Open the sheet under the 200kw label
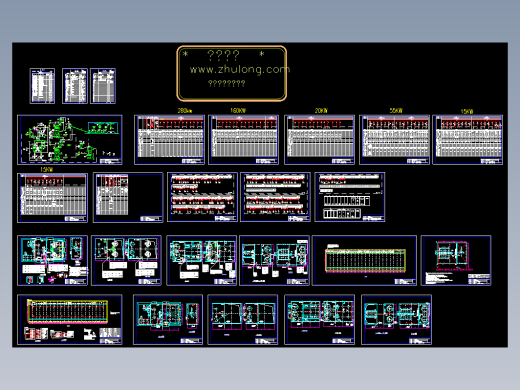This screenshot has width=520, height=390. click(169, 140)
